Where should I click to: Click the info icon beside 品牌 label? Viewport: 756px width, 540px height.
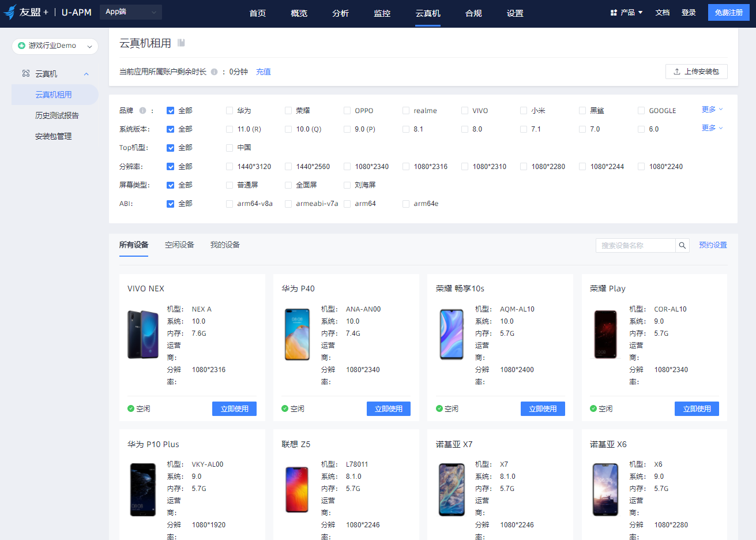pos(142,111)
